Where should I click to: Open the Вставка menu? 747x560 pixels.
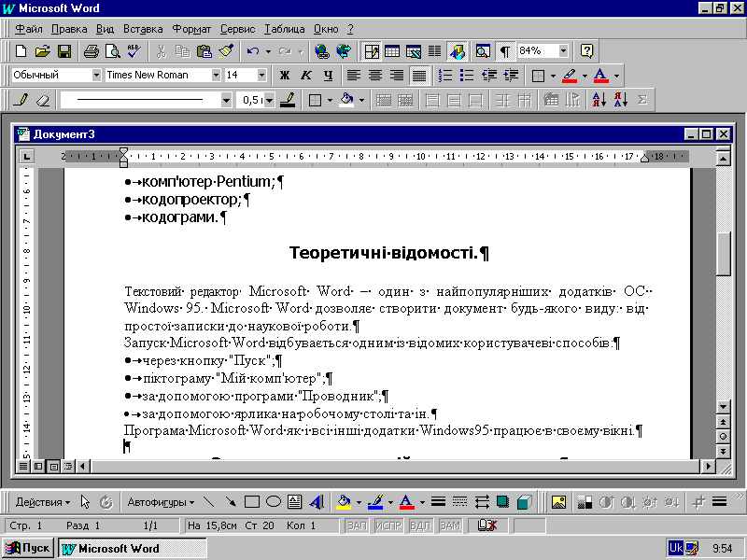[143, 29]
